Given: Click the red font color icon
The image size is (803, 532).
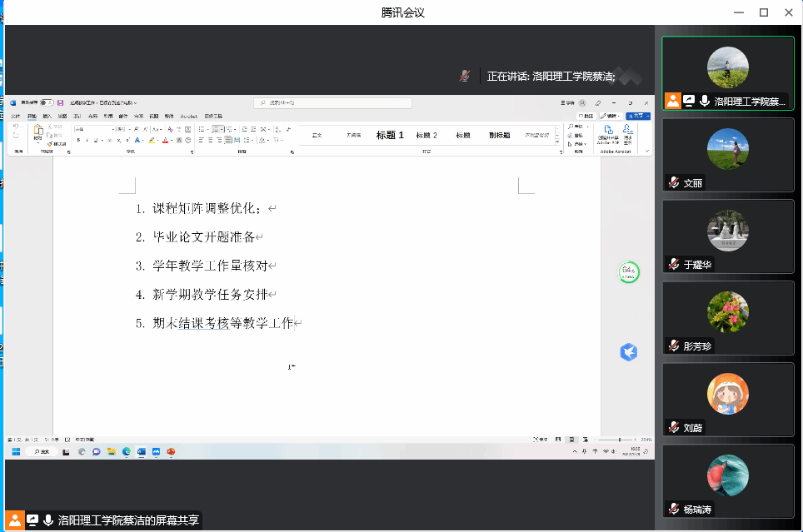Looking at the screenshot, I should 166,141.
